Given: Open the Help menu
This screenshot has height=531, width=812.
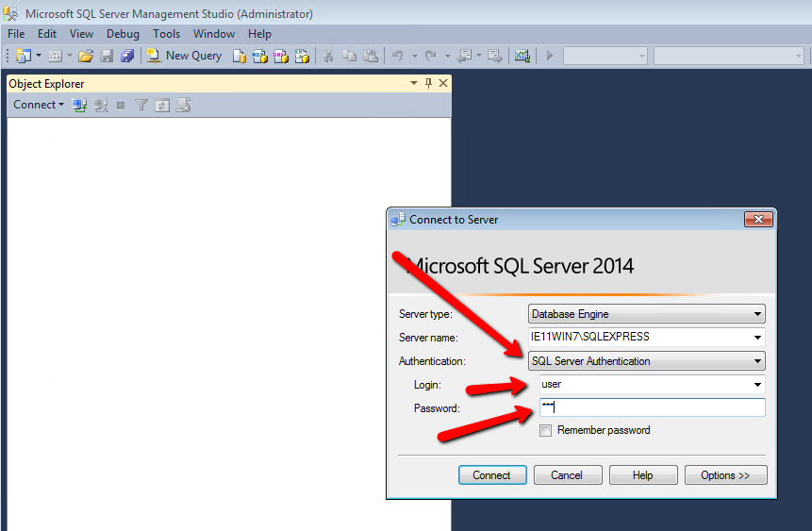Looking at the screenshot, I should (259, 34).
